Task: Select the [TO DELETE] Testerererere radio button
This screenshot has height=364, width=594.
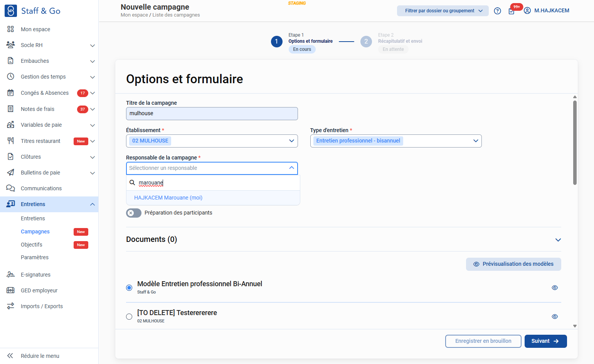Action: click(x=129, y=317)
